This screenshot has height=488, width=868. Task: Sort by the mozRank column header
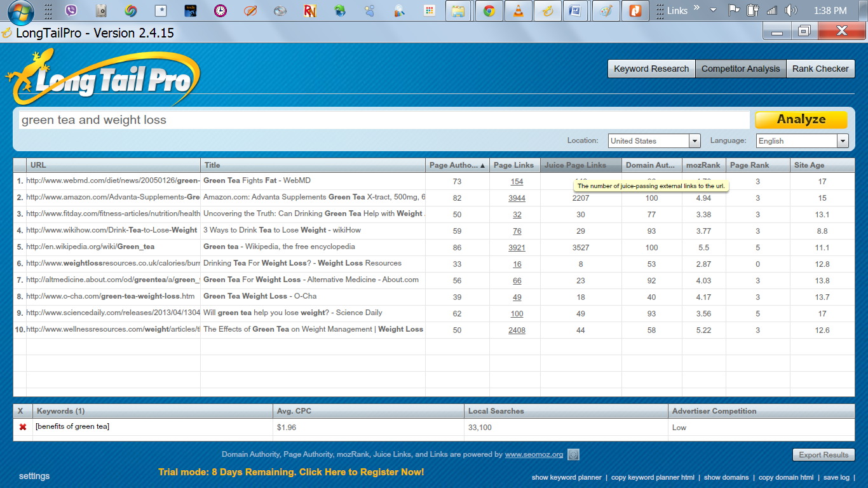coord(704,165)
